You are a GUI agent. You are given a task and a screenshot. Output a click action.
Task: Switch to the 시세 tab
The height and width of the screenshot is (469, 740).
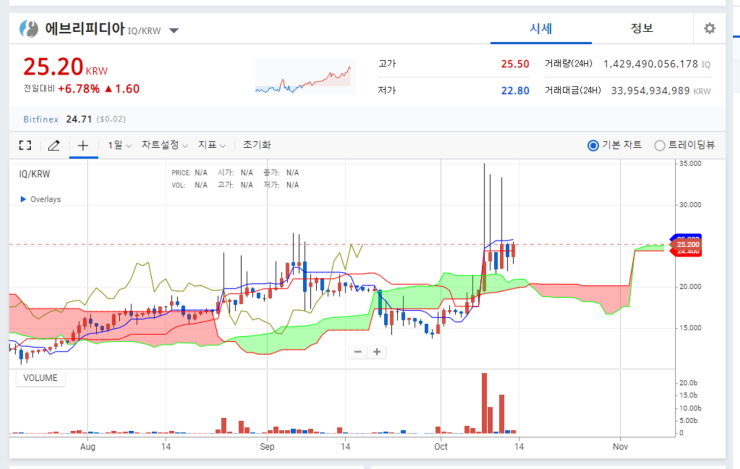(541, 29)
